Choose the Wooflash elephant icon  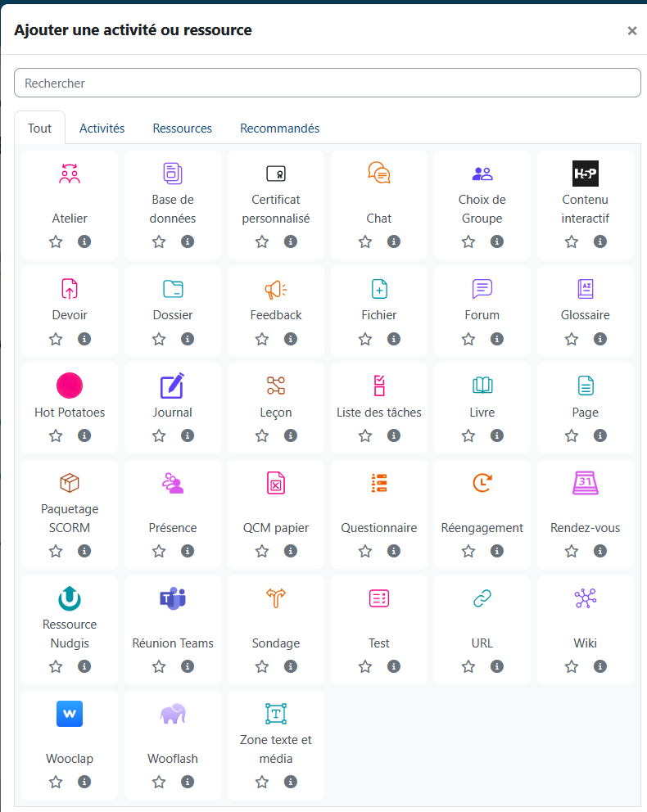[x=173, y=714]
